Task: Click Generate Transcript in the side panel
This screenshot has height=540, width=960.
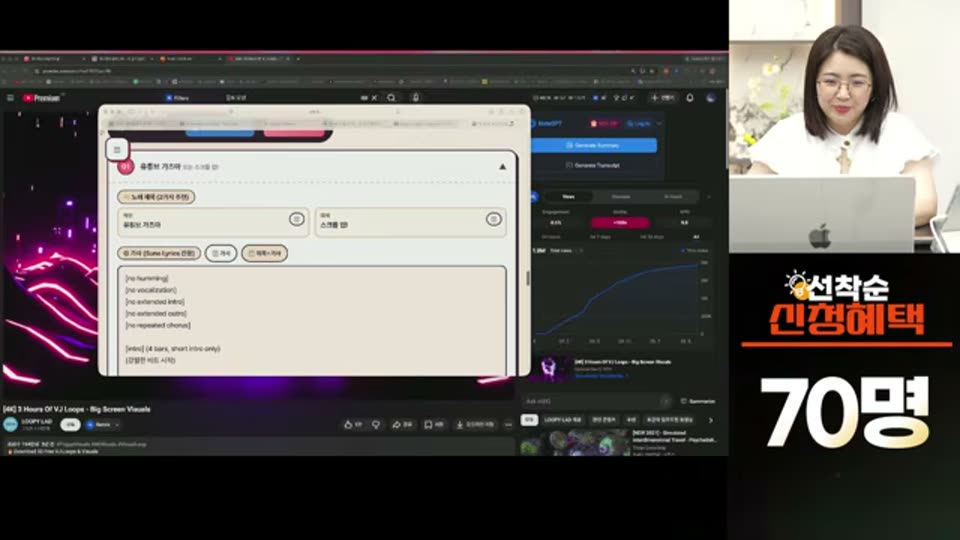Action: (x=594, y=165)
